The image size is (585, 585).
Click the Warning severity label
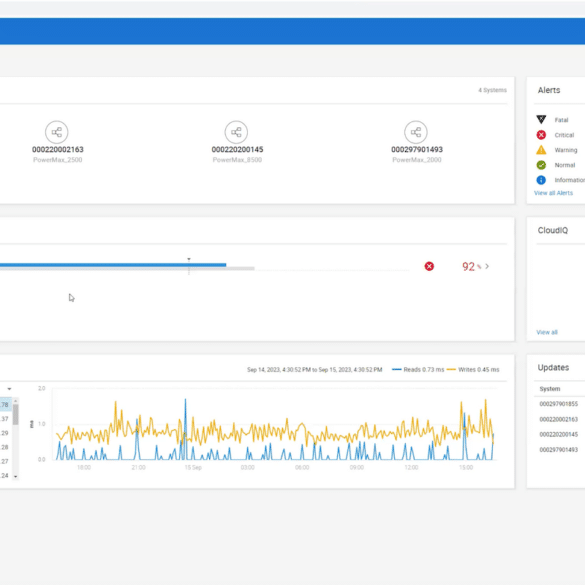(566, 150)
